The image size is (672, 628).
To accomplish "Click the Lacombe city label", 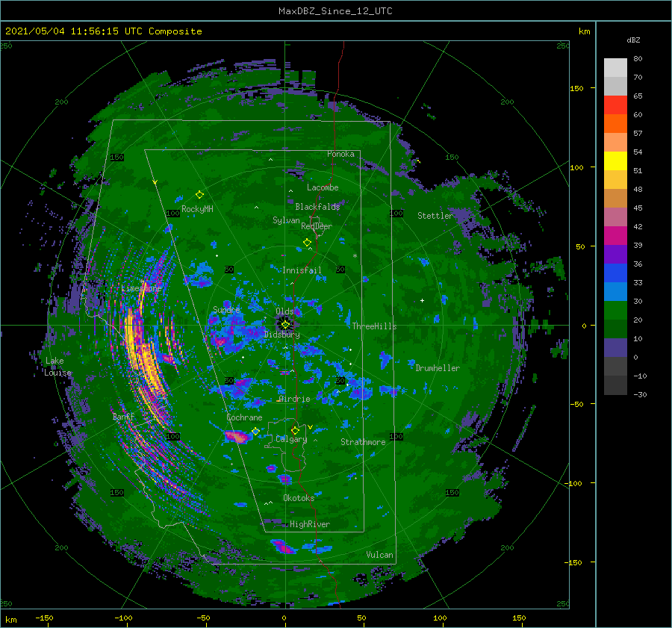I will [323, 187].
